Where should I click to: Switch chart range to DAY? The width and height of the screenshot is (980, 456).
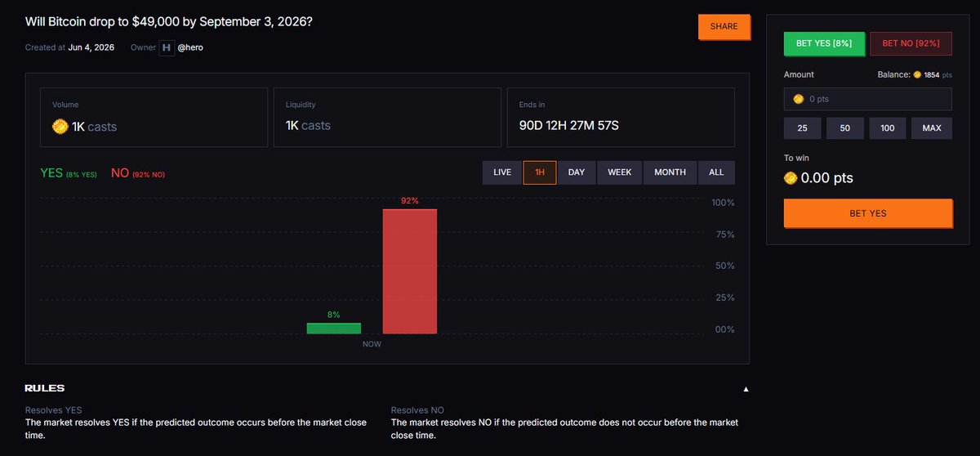click(x=577, y=172)
